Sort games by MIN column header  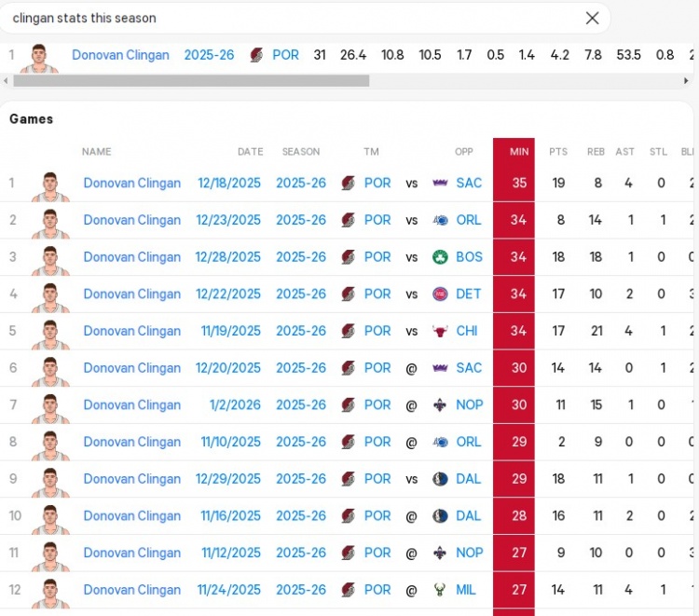518,152
